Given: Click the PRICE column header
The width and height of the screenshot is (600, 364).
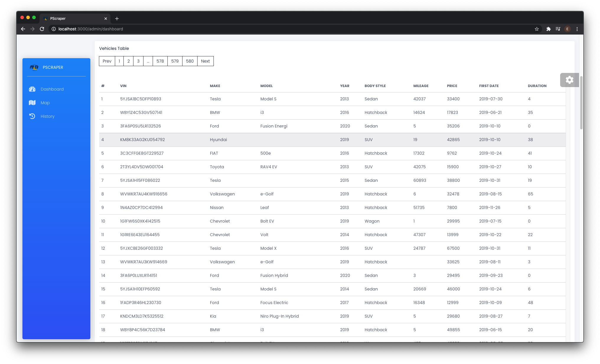Looking at the screenshot, I should point(452,86).
